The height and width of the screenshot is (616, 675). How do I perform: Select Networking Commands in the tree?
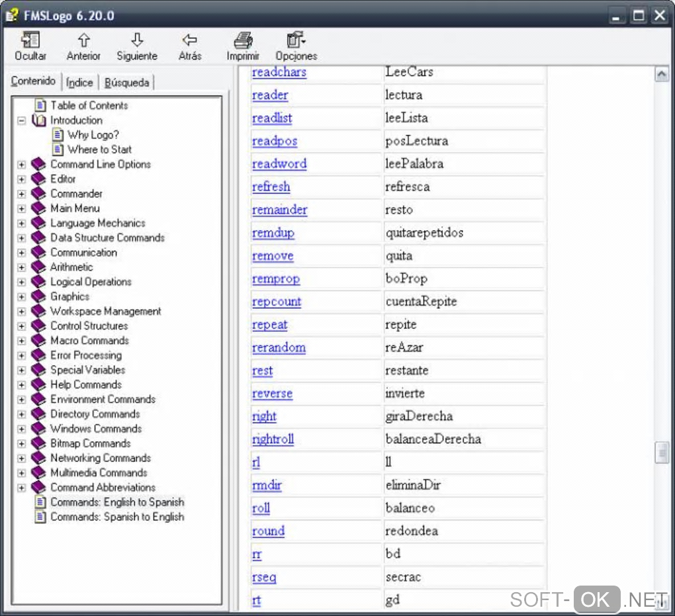(x=101, y=458)
